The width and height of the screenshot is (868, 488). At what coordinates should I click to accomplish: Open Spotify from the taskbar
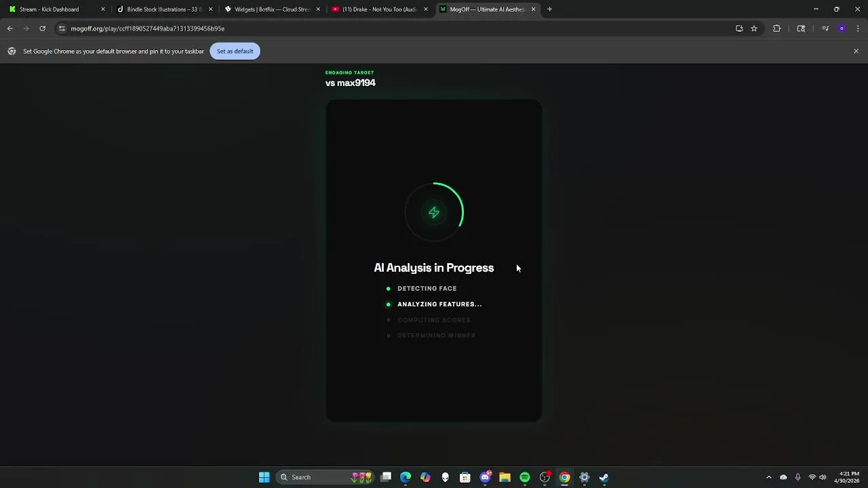tap(525, 477)
